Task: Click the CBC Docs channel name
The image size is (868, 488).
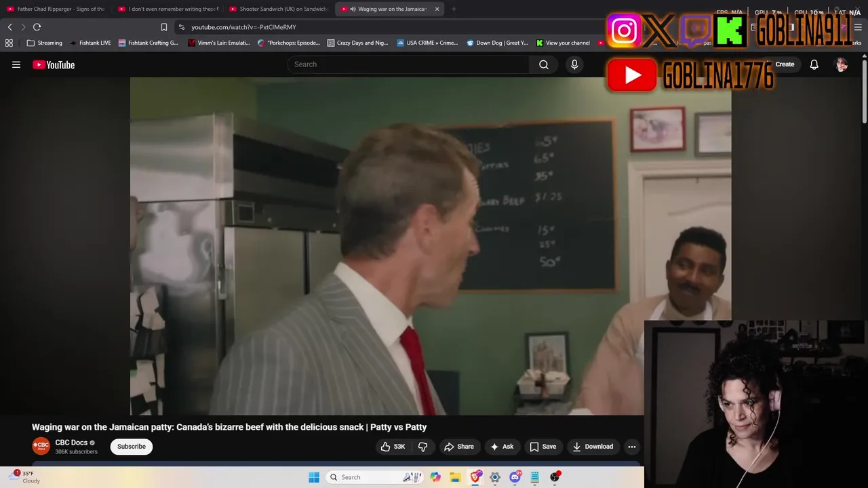Action: (71, 443)
